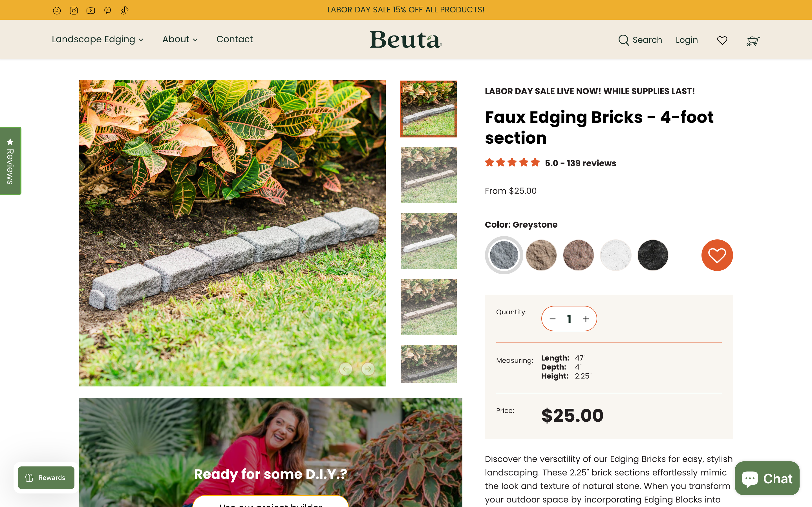Open the YouTube social icon
The image size is (812, 507).
click(90, 10)
